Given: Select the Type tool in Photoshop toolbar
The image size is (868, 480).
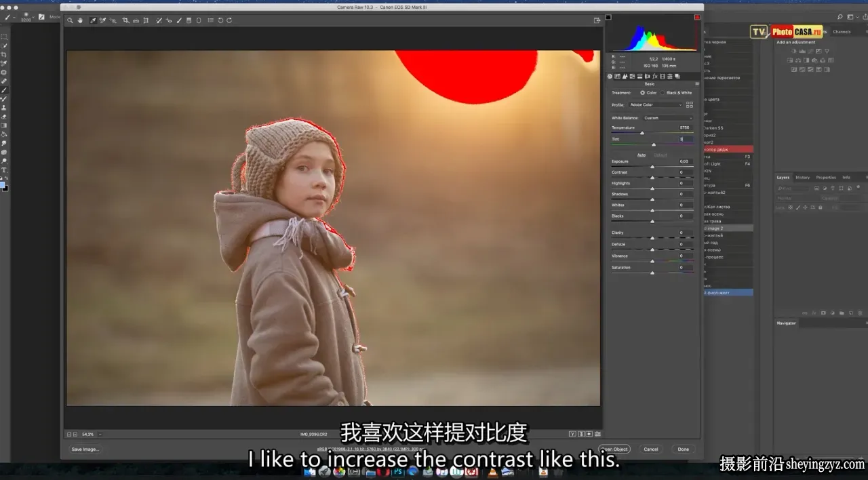Looking at the screenshot, I should [x=4, y=169].
